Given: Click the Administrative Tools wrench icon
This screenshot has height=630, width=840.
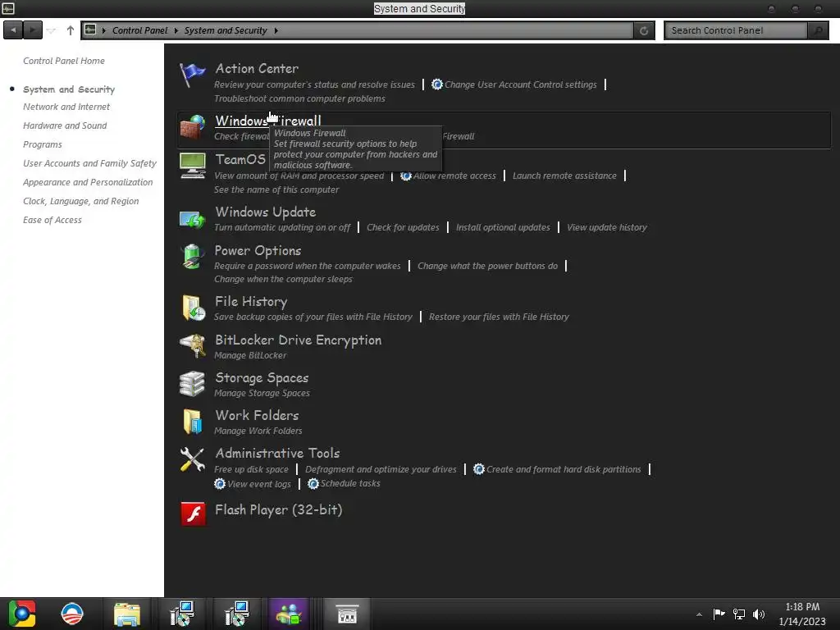Looking at the screenshot, I should 192,459.
